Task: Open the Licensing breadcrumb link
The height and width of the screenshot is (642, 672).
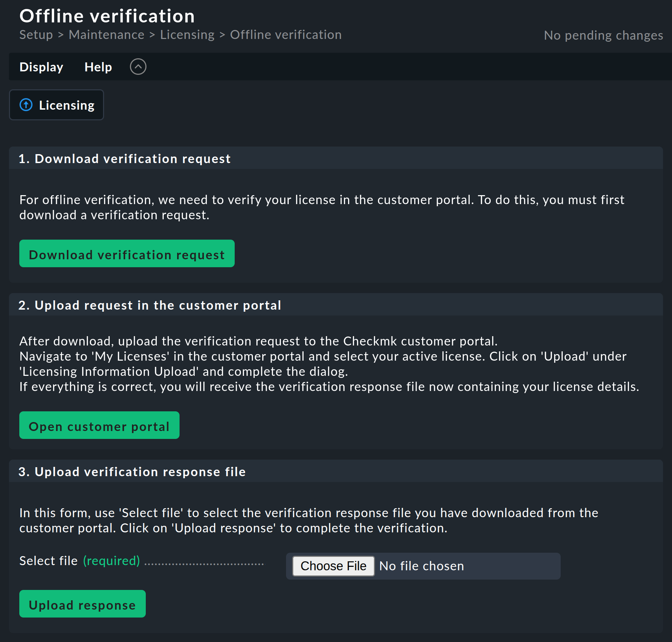Action: (187, 34)
